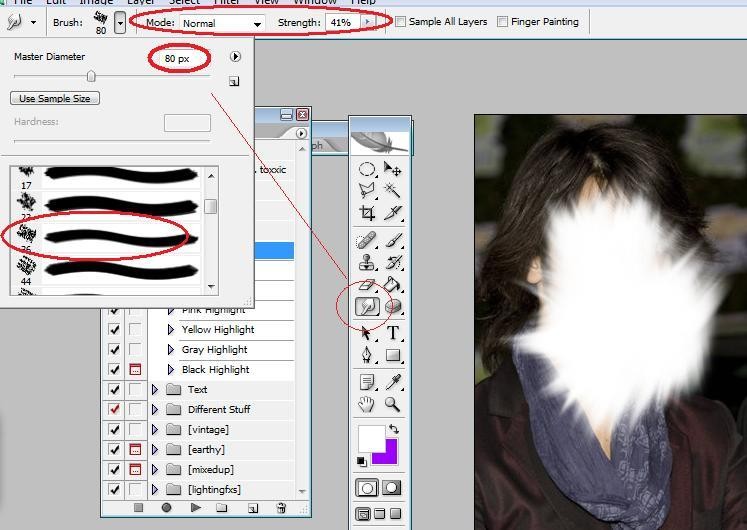747x530 pixels.
Task: Select the Clone Stamp tool
Action: pos(366,262)
